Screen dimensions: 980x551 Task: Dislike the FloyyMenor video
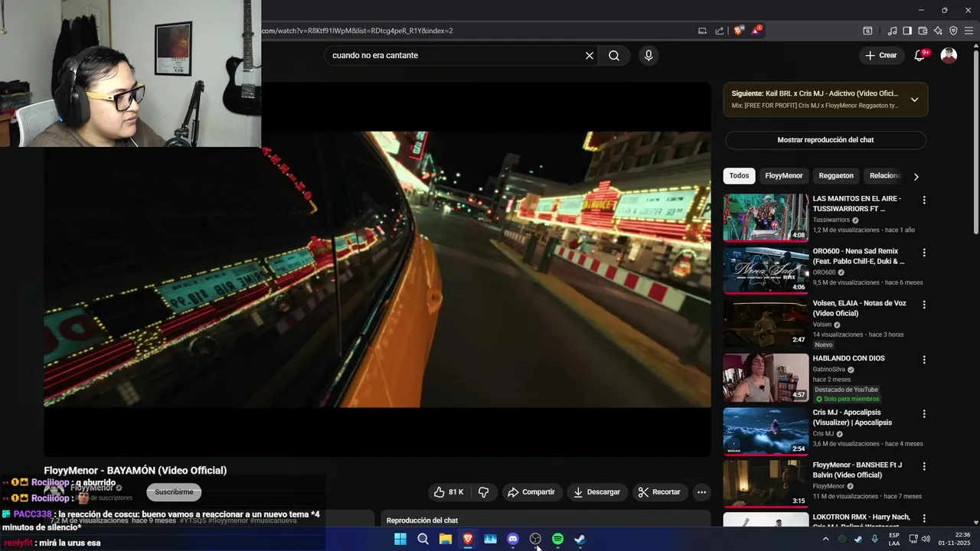[483, 492]
